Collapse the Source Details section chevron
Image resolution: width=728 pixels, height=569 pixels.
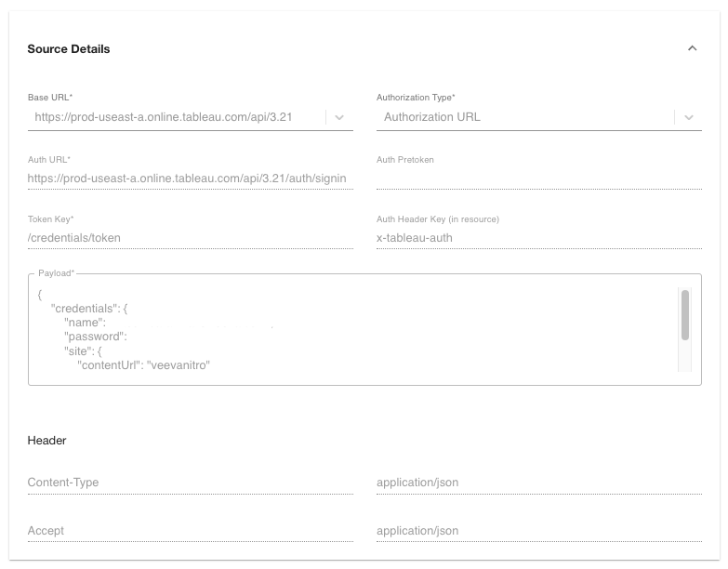pyautogui.click(x=692, y=48)
